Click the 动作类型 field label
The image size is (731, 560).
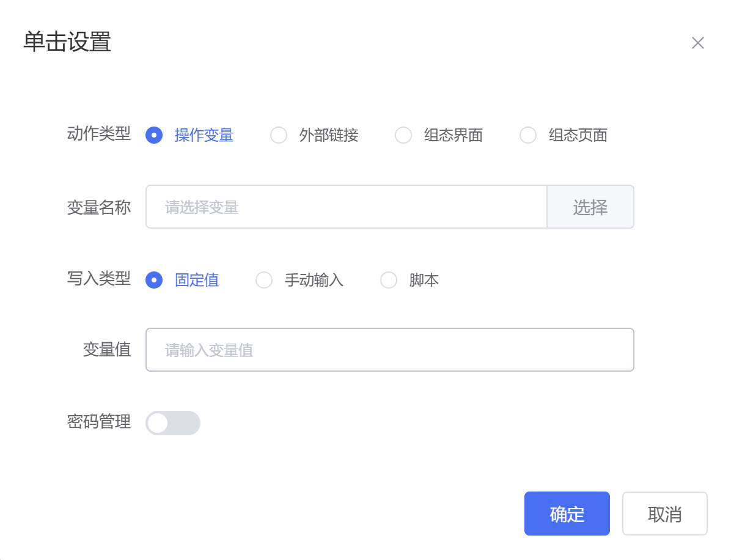99,134
